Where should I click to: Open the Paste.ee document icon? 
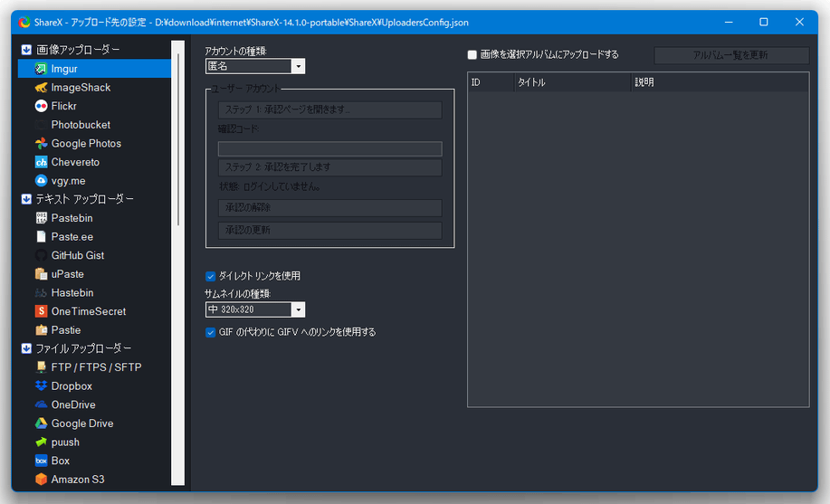point(41,237)
